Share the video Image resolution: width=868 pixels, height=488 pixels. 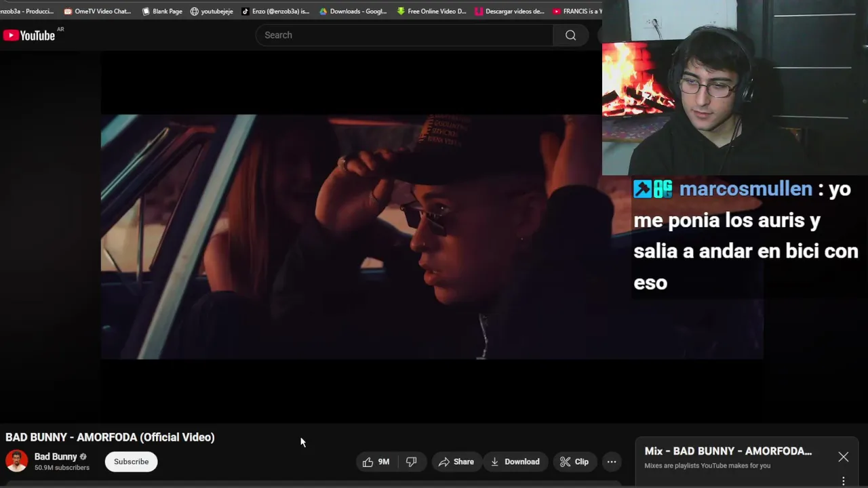coord(456,462)
